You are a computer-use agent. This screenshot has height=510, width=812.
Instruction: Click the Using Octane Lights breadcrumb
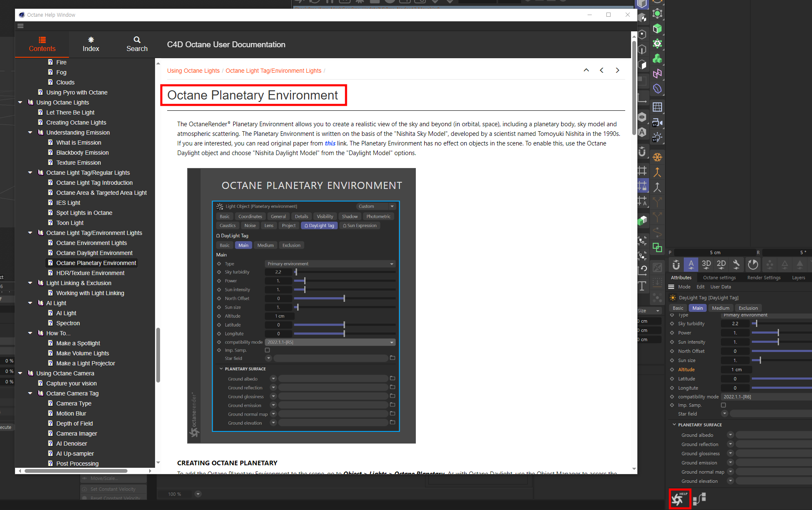coord(193,71)
